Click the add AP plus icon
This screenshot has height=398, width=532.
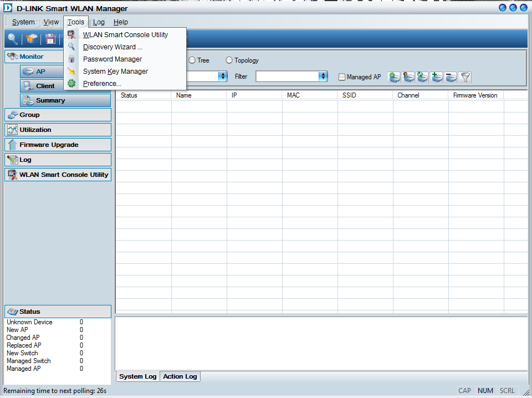coord(437,78)
